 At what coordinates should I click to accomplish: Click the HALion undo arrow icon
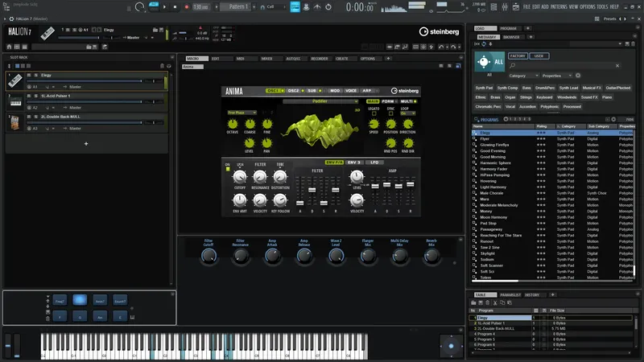[x=441, y=47]
